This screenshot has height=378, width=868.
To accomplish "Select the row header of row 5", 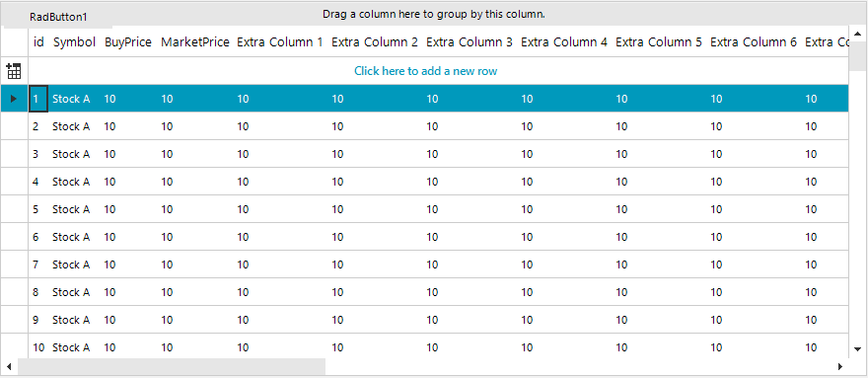I will pyautogui.click(x=15, y=209).
